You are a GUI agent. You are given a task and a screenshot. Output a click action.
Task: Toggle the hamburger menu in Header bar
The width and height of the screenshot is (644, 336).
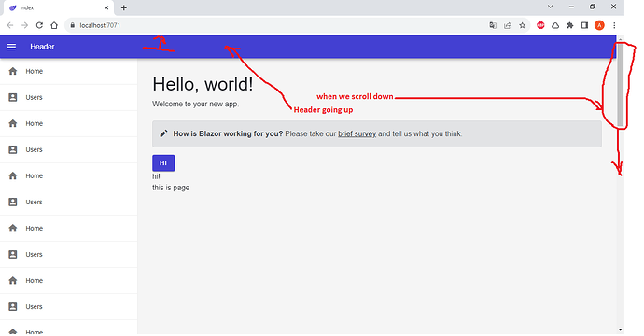[x=11, y=47]
